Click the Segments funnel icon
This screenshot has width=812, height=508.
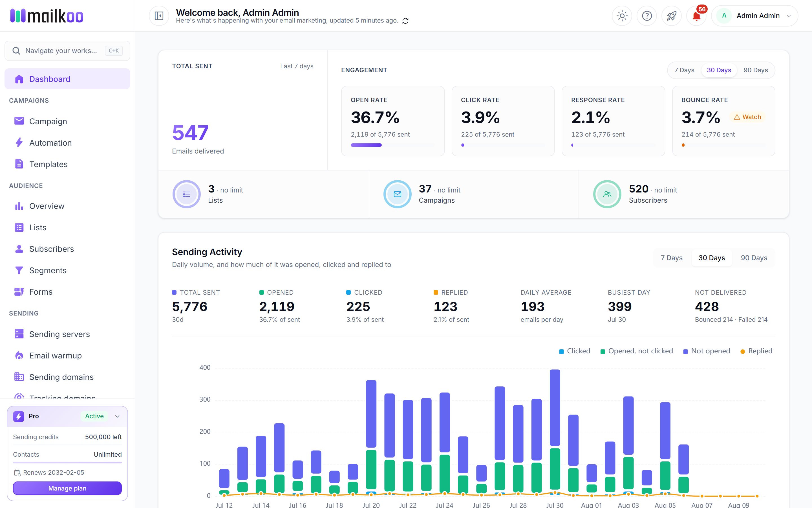(x=19, y=270)
